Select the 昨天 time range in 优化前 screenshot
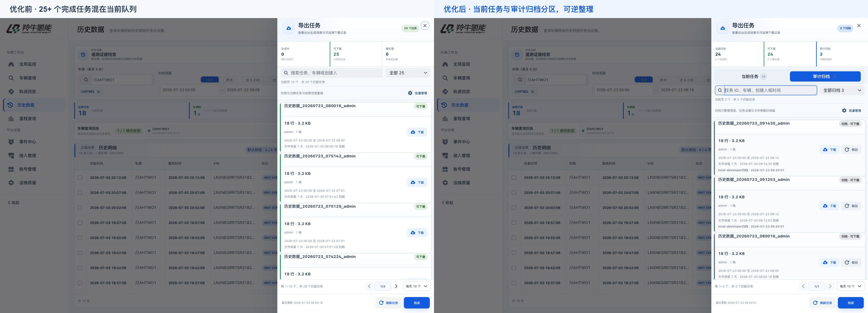Screen dimensions: 868x313 coord(229,80)
